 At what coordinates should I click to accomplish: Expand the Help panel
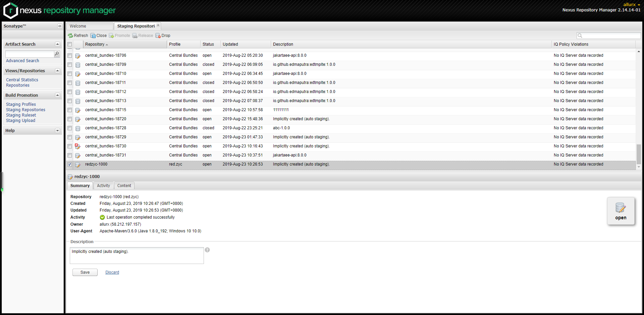(57, 131)
